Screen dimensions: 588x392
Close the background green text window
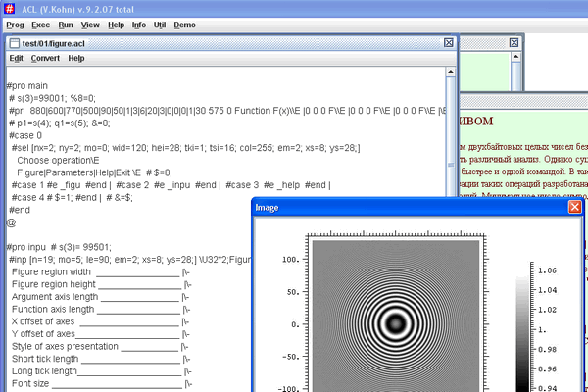(x=514, y=43)
